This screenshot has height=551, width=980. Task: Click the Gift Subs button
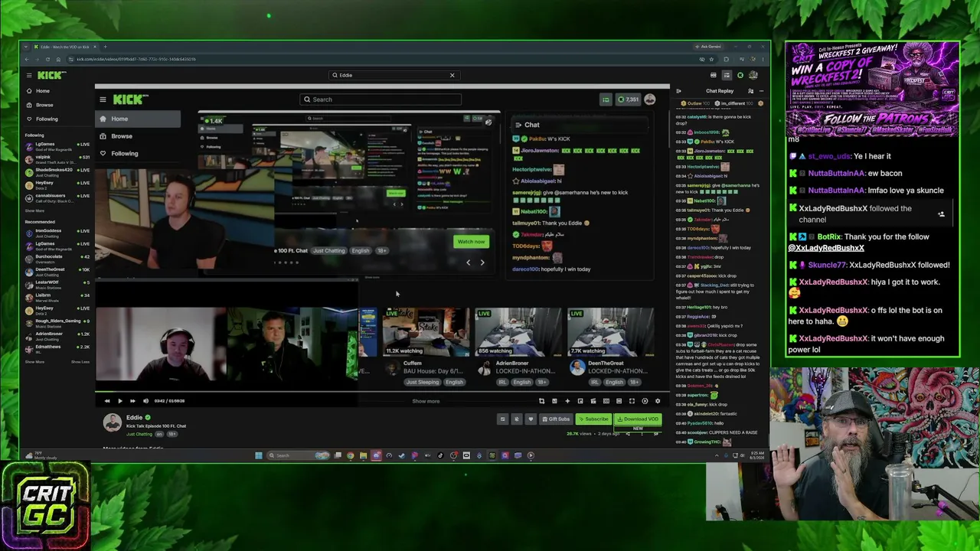[555, 419]
